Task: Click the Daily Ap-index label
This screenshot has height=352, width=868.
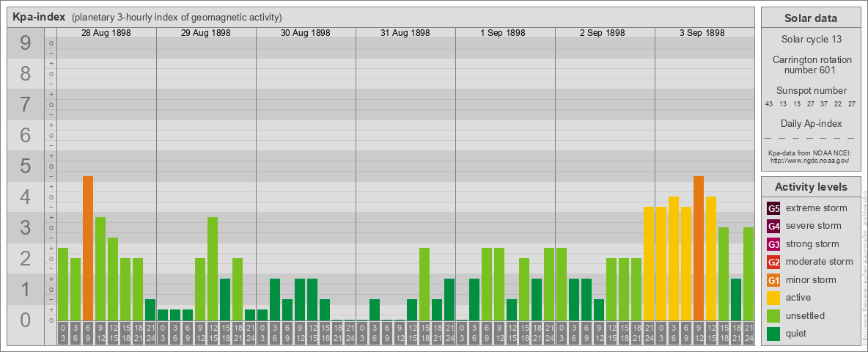Action: click(811, 123)
